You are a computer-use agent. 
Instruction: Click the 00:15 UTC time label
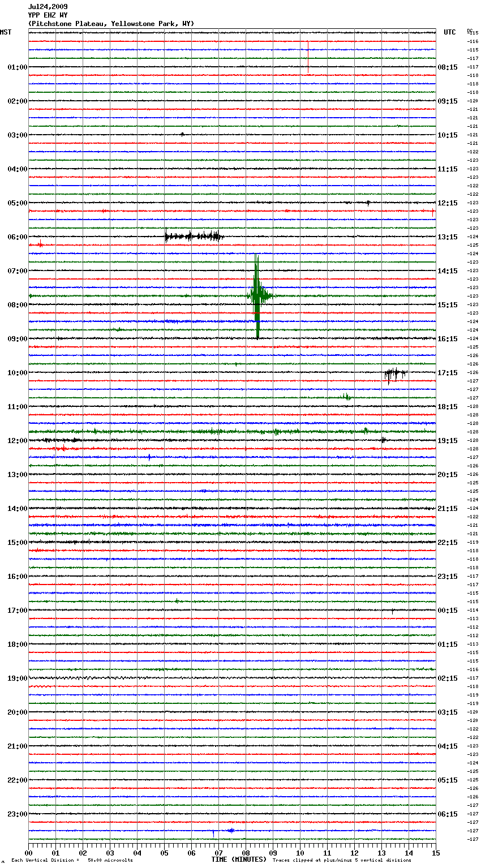click(x=448, y=611)
